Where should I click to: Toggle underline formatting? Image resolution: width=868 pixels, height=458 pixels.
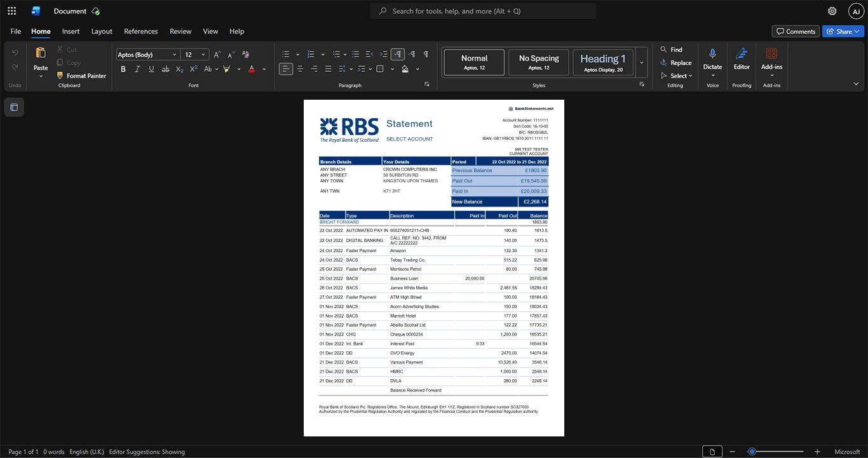(151, 69)
